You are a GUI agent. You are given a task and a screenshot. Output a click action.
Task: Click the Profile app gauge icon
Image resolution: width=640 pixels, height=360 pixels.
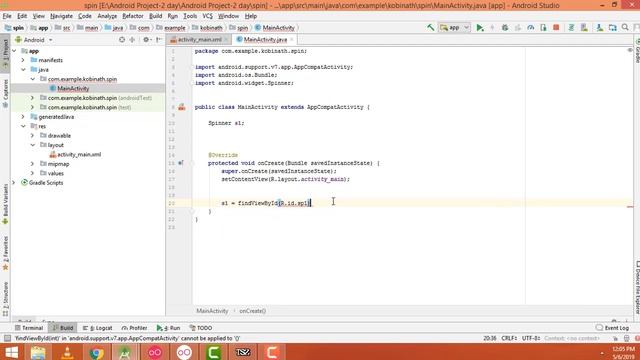531,28
